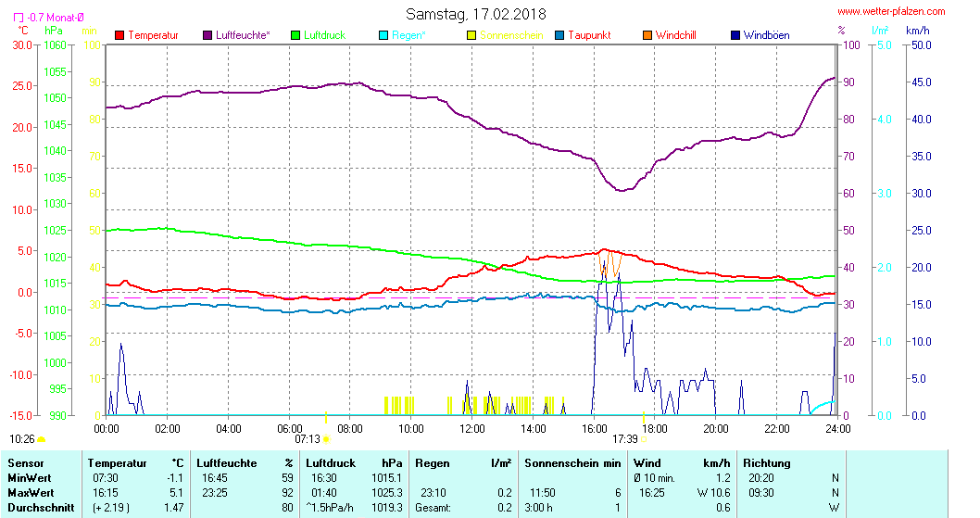Open the www.wetter-pfalzen.com link

[x=891, y=11]
